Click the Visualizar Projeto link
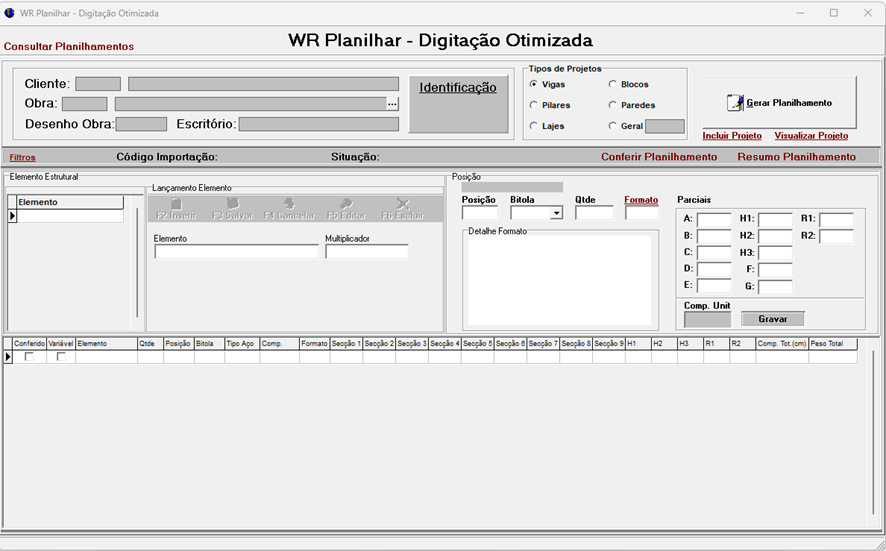This screenshot has height=551, width=886. pos(810,136)
